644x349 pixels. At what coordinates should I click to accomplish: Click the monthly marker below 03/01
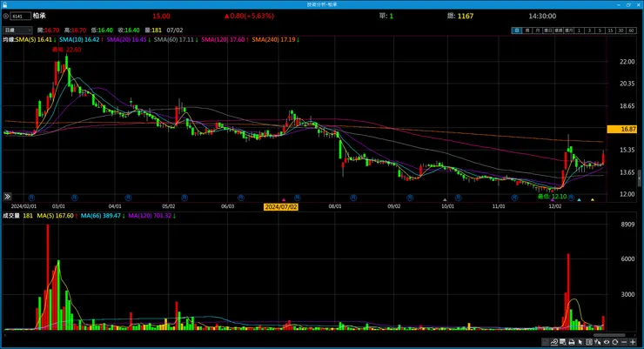click(74, 198)
